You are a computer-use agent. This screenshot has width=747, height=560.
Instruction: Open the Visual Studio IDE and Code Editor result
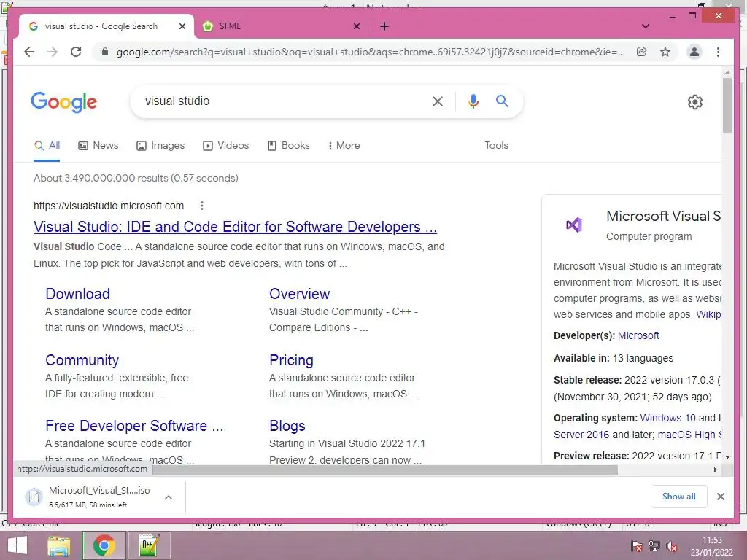[x=235, y=227]
